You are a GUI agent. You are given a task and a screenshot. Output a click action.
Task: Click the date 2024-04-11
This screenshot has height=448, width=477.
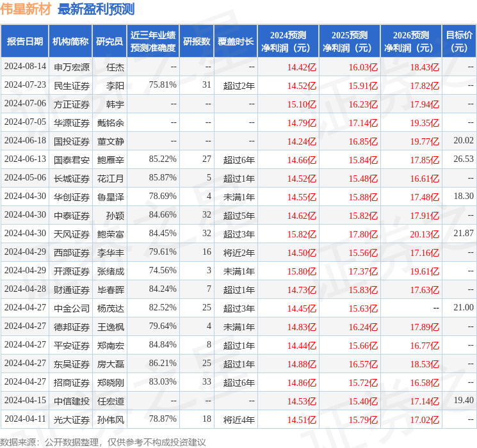pos(25,419)
